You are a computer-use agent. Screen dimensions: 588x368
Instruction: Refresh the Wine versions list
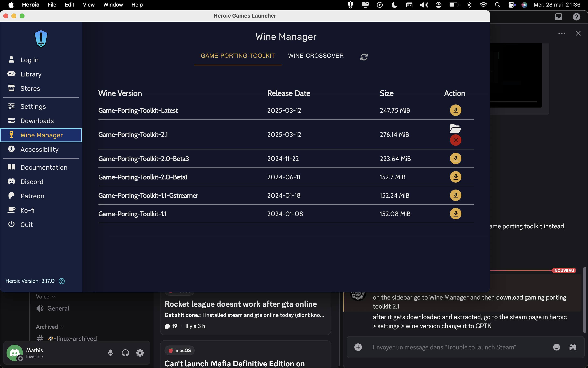(x=364, y=57)
